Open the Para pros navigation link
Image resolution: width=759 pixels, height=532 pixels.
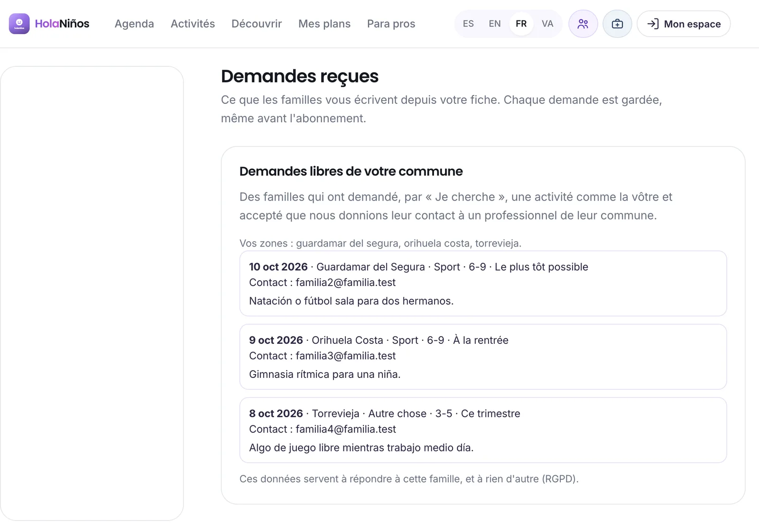point(391,24)
